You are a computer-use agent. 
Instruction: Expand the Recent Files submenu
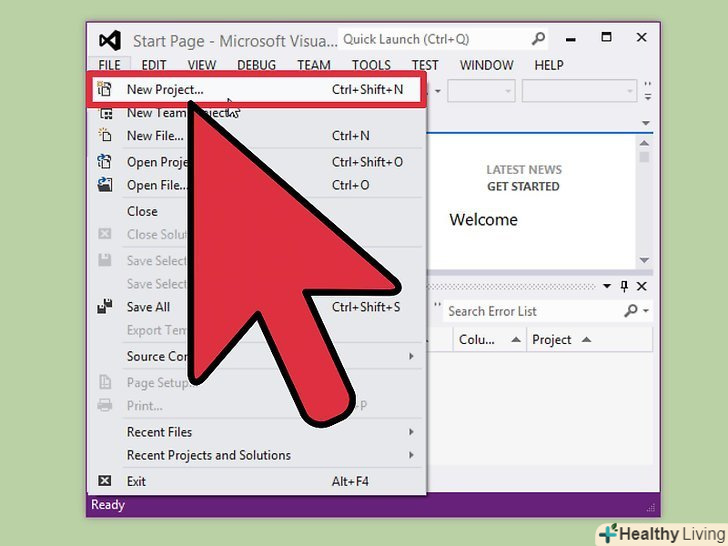click(x=411, y=432)
